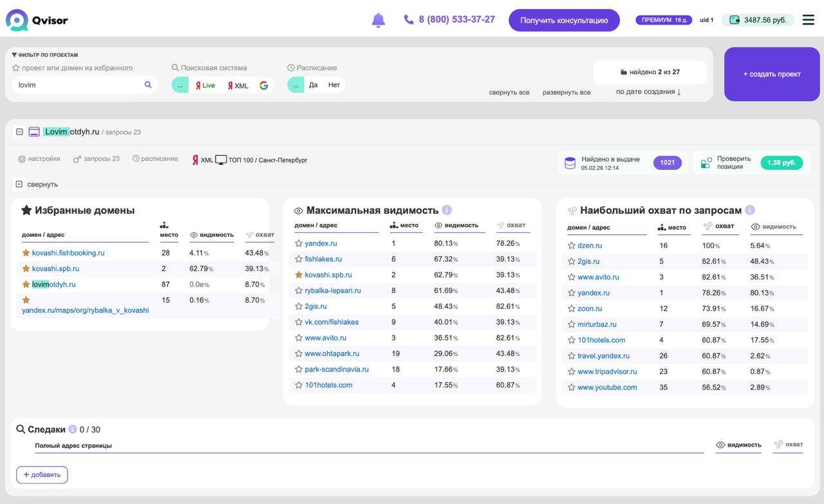Star fishlakes.ru as favorite domain
This screenshot has height=504, width=824.
(x=299, y=259)
